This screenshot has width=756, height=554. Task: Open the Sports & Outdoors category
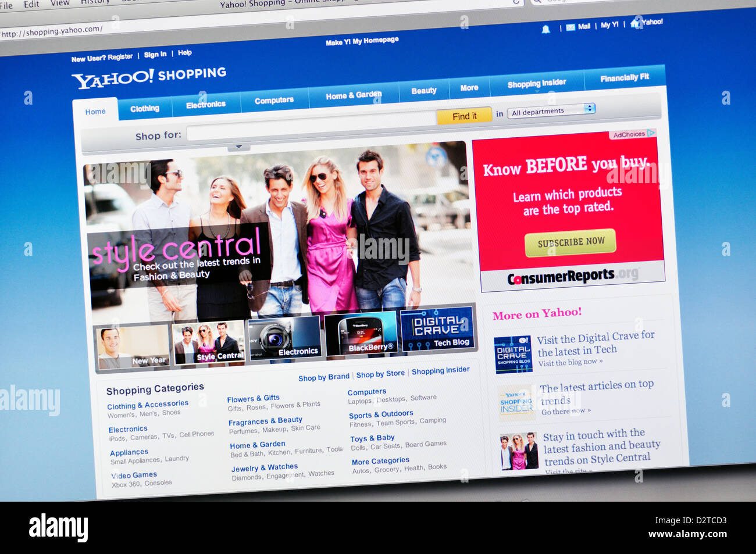click(x=381, y=414)
